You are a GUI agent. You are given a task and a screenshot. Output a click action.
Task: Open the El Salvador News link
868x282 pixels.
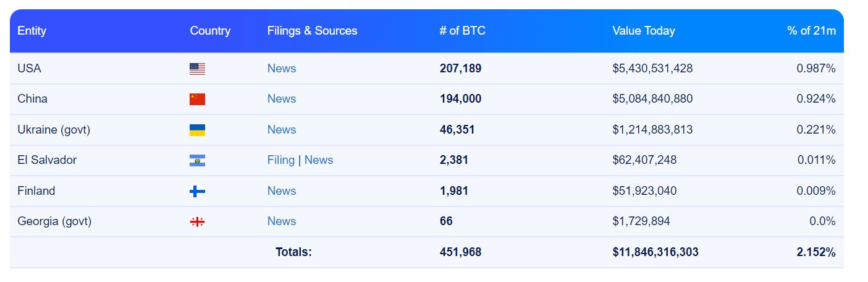point(318,160)
